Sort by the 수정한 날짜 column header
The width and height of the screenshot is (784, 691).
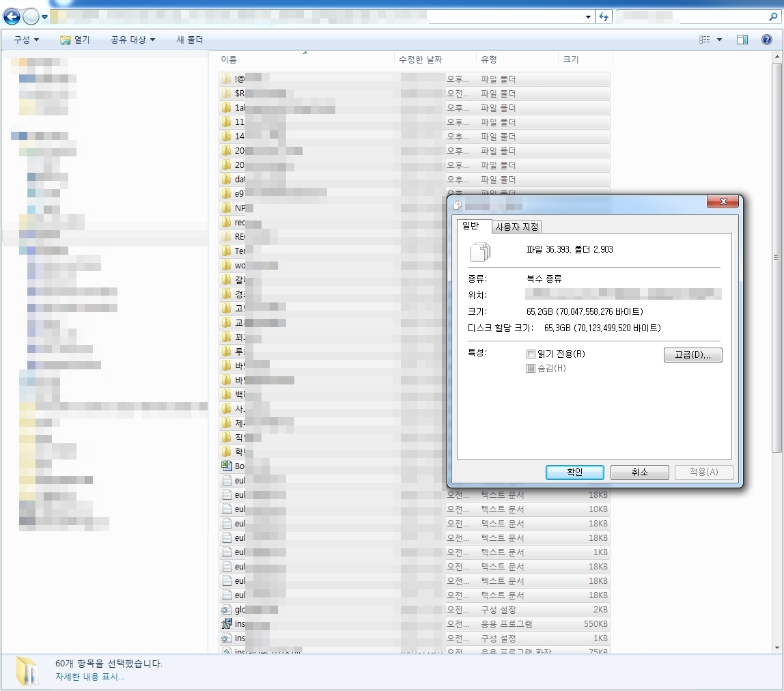tap(435, 59)
